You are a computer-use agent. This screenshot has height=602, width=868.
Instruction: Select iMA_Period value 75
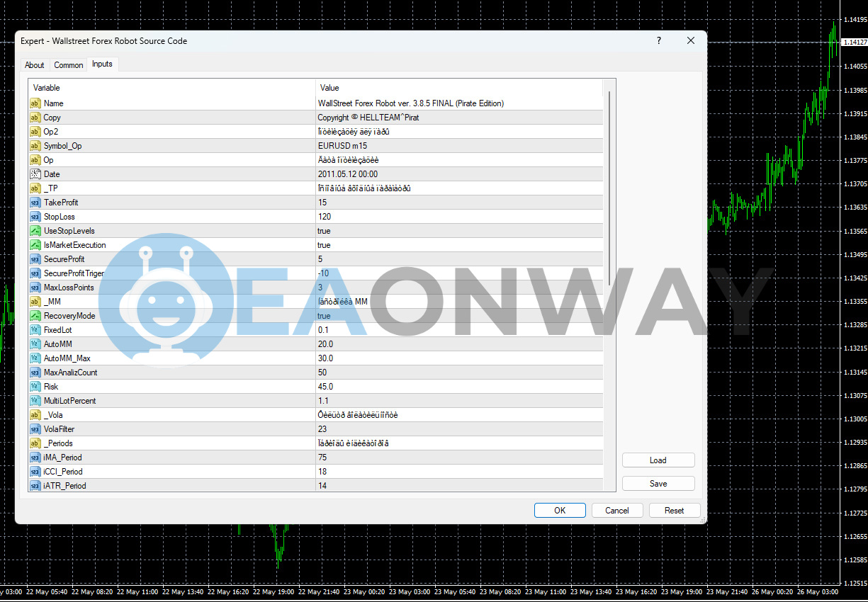(323, 458)
